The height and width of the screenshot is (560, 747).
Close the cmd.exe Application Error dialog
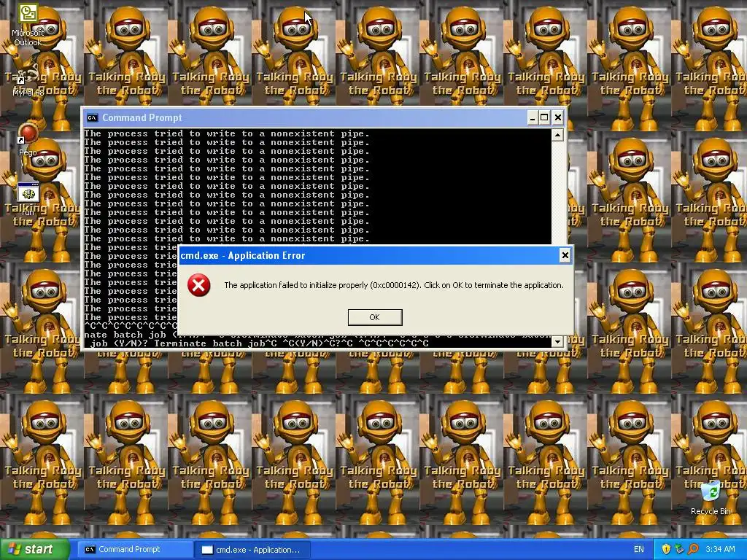point(565,255)
